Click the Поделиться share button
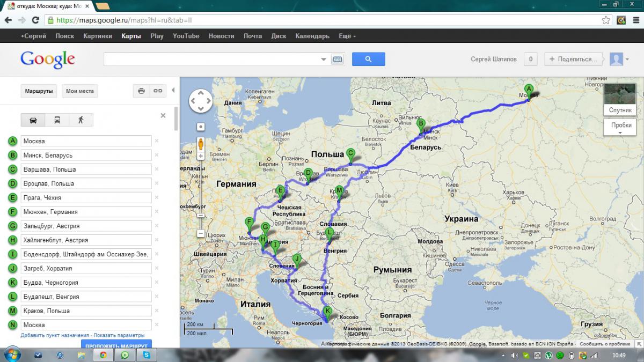The image size is (644, 362). tap(574, 59)
